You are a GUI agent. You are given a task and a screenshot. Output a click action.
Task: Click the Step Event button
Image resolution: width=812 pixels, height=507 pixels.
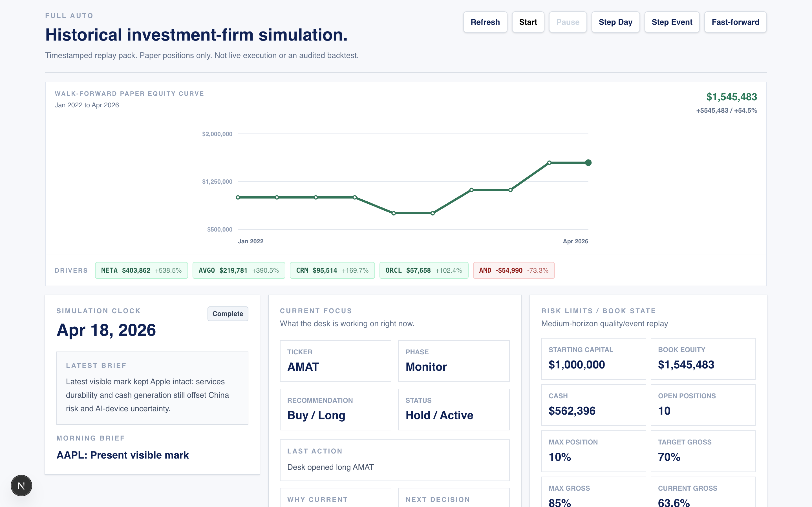pos(672,22)
